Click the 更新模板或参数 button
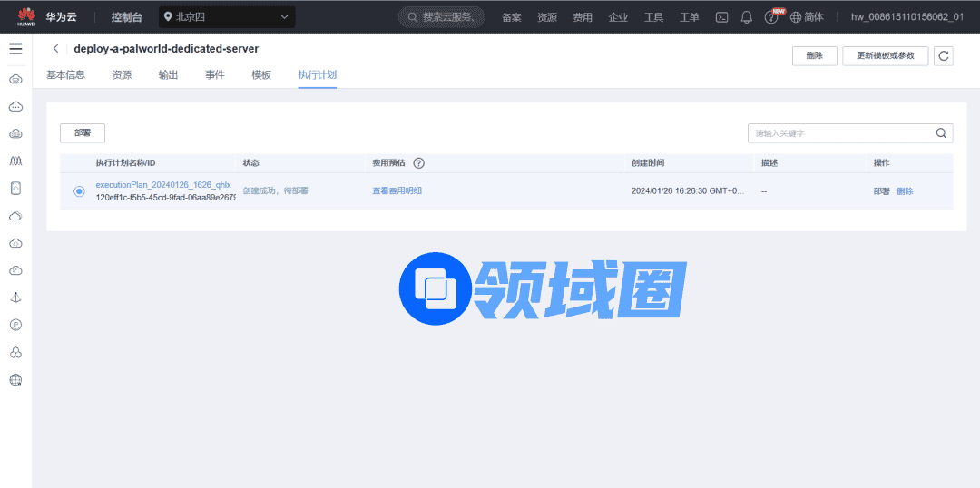 (x=885, y=56)
